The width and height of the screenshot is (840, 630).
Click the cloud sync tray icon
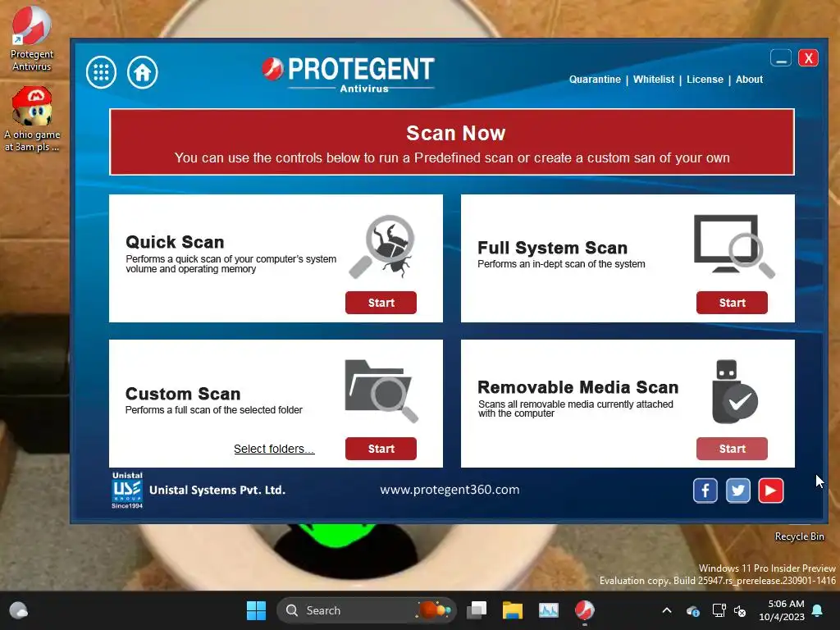tap(692, 610)
